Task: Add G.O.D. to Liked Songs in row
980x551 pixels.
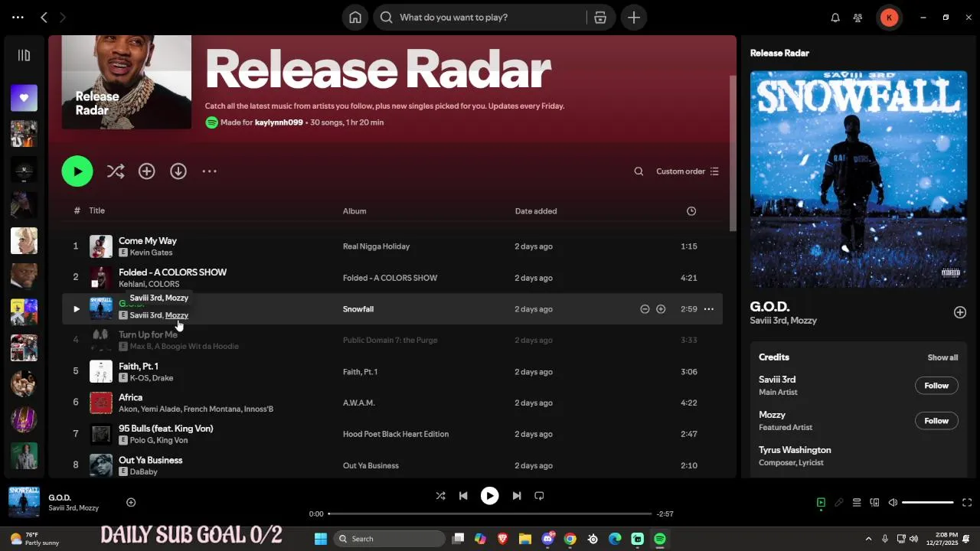Action: click(661, 309)
